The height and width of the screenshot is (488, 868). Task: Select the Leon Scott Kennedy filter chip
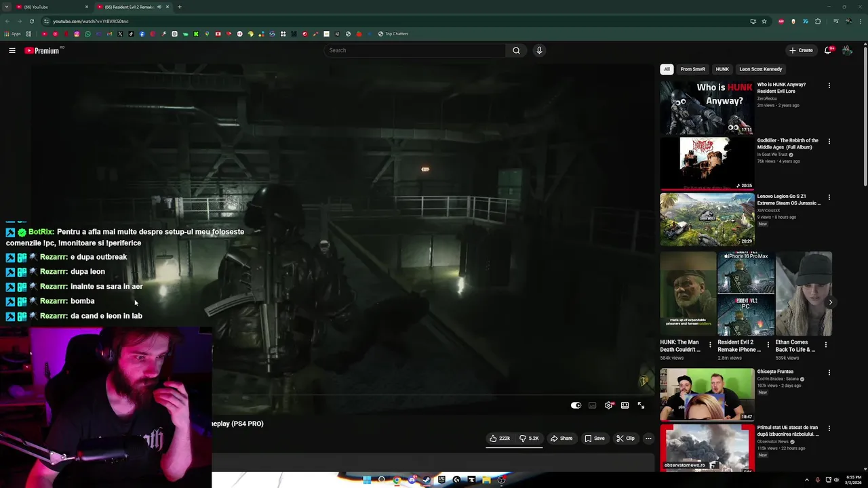tap(760, 69)
